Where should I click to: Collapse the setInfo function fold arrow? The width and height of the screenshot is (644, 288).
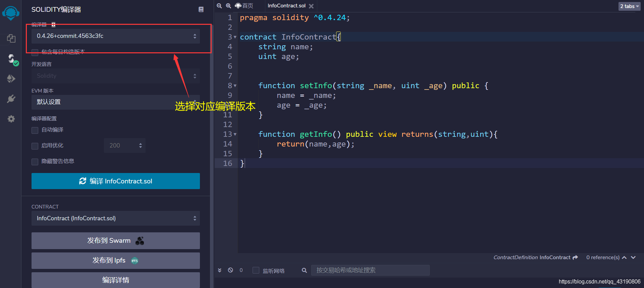pyautogui.click(x=235, y=86)
